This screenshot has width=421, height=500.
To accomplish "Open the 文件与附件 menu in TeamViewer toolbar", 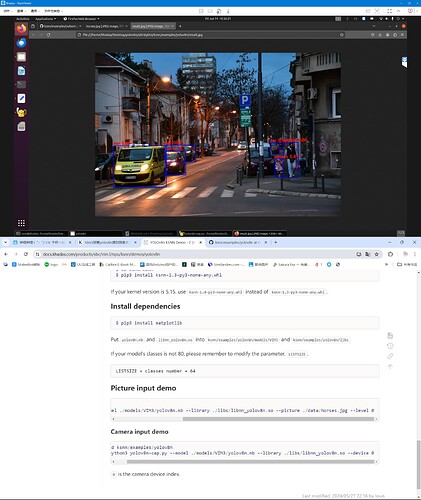I will click(x=53, y=11).
